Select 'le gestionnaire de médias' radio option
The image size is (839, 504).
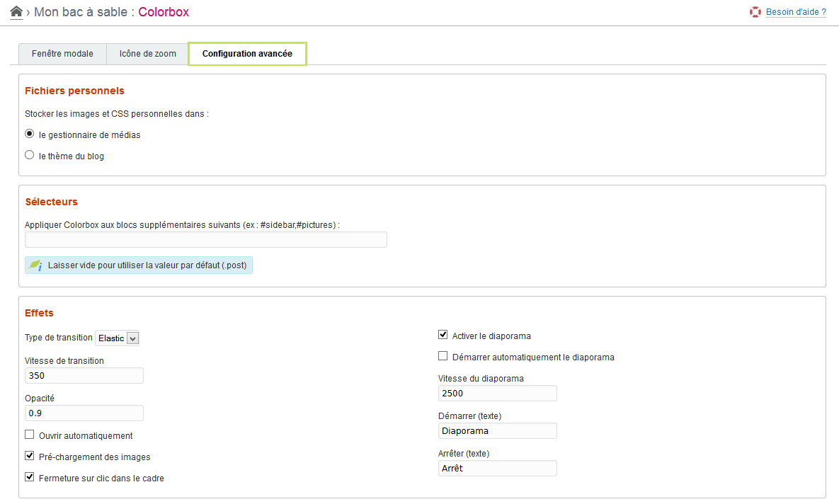[30, 134]
